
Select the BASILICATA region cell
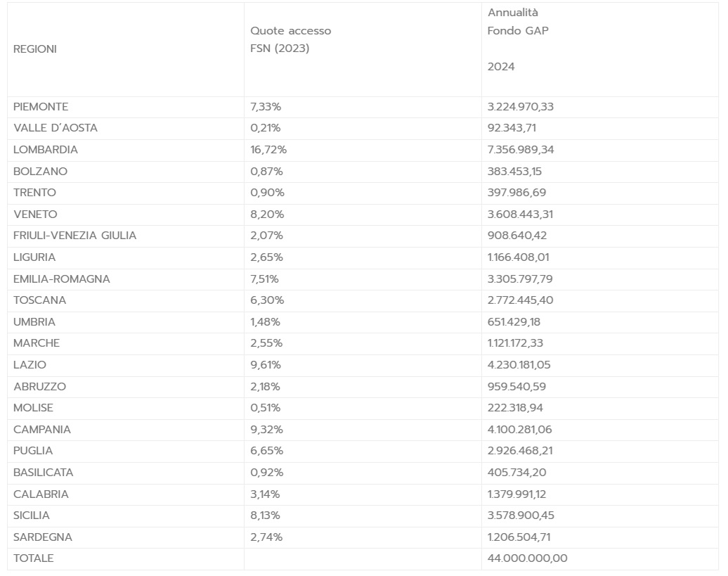point(44,473)
